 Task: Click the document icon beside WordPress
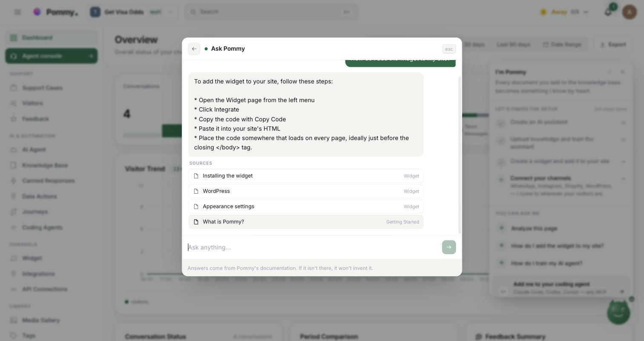(x=196, y=191)
